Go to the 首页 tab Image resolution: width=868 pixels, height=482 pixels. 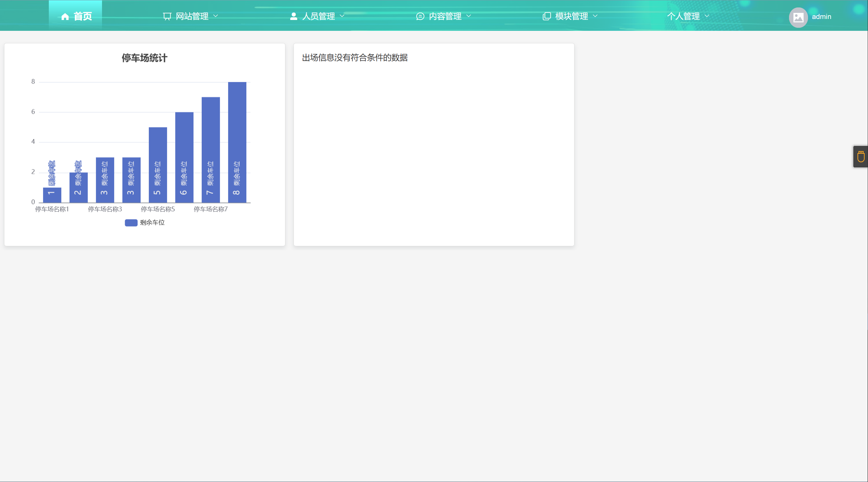click(x=83, y=16)
